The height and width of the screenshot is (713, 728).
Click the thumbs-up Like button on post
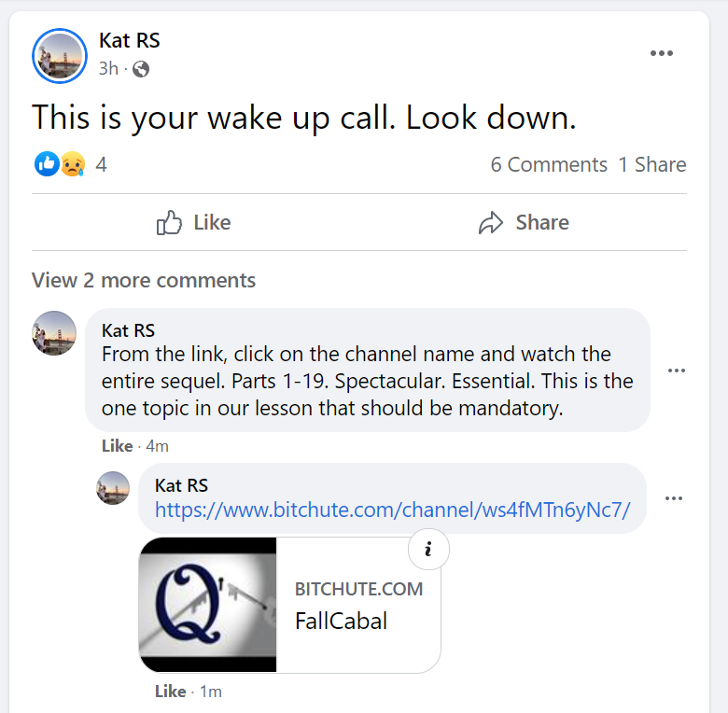click(x=194, y=222)
